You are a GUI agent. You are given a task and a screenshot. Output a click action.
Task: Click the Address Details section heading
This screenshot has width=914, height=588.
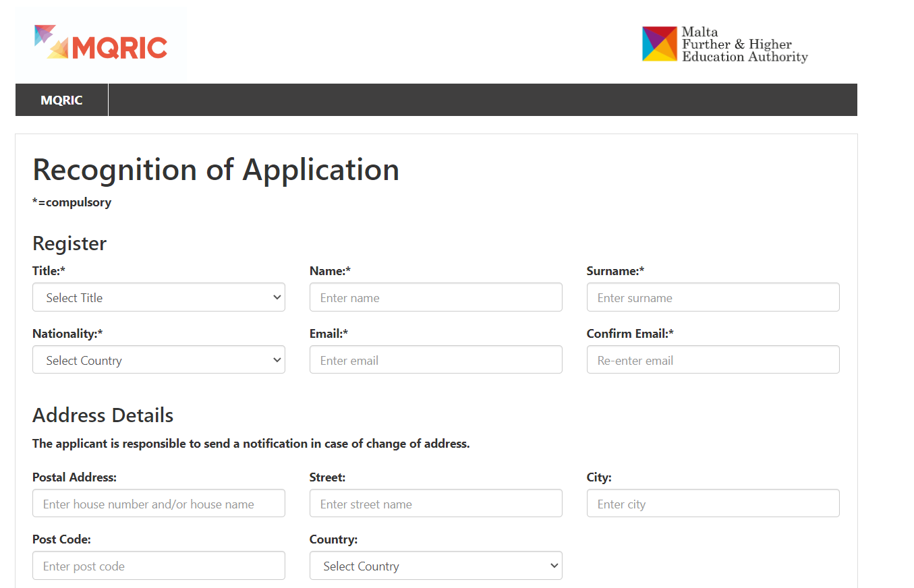pos(103,415)
